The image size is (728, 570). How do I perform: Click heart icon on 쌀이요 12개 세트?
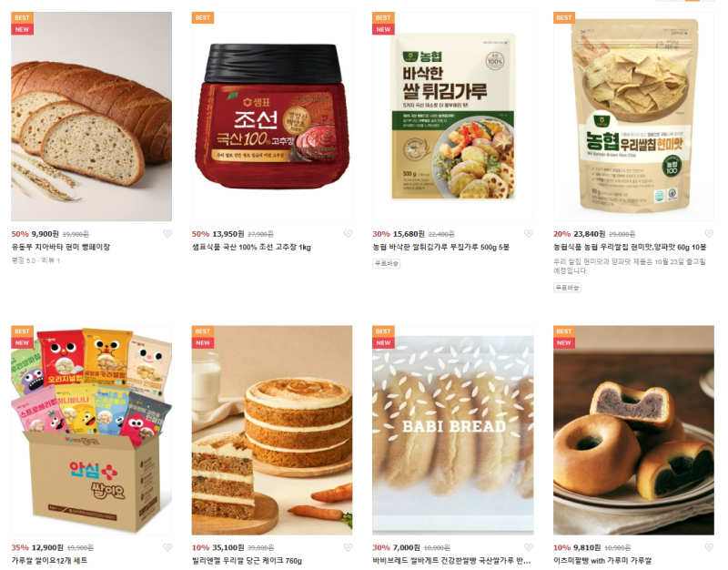(167, 547)
